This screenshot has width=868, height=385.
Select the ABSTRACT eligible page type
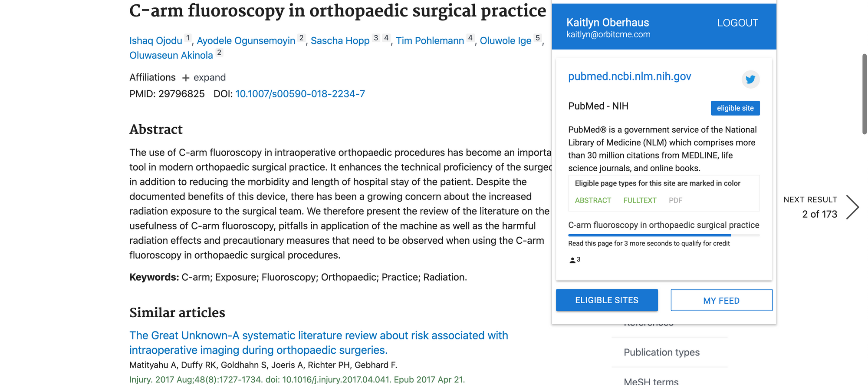(593, 200)
